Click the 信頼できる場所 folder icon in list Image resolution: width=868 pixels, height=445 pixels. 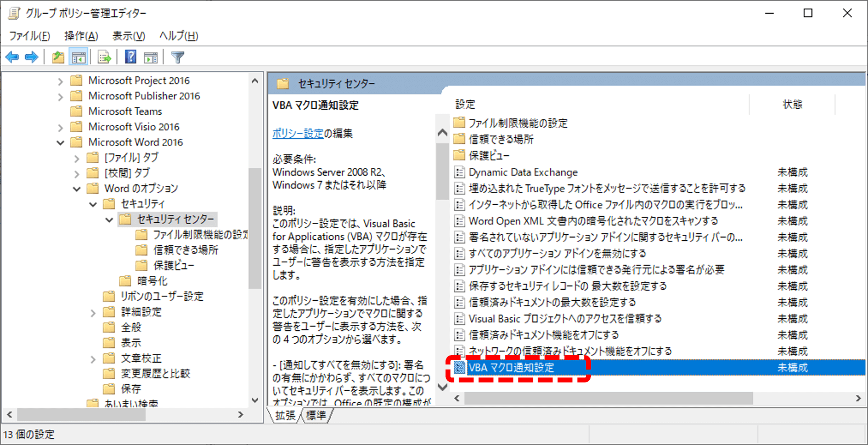coord(460,139)
